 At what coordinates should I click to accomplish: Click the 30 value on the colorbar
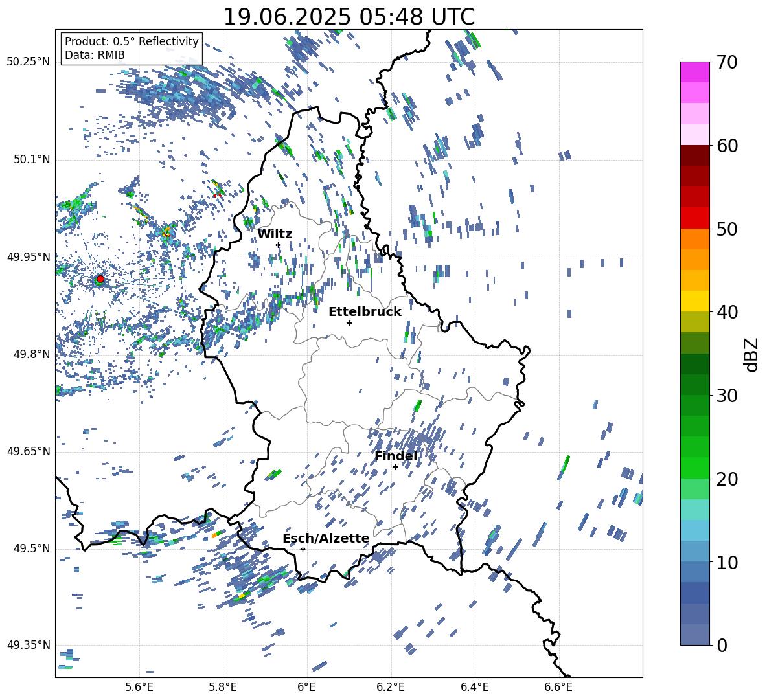(x=727, y=395)
